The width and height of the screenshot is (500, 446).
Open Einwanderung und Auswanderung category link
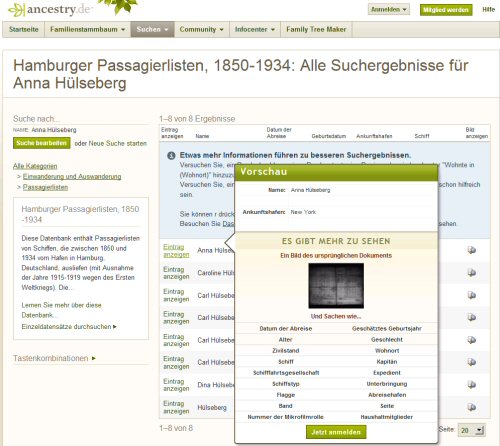click(72, 176)
